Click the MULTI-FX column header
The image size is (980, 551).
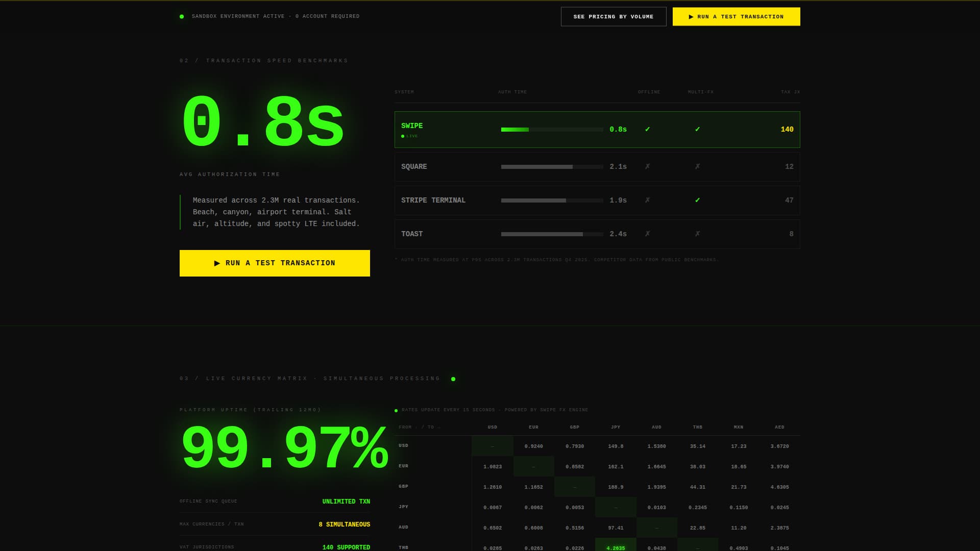pos(701,92)
